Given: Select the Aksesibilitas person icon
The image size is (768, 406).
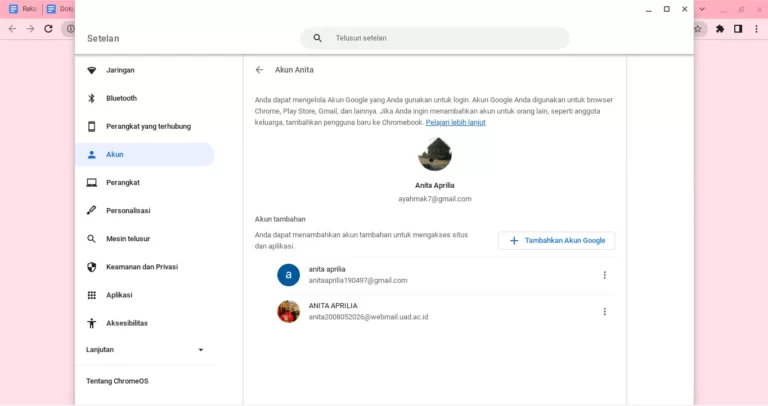Looking at the screenshot, I should click(x=92, y=323).
